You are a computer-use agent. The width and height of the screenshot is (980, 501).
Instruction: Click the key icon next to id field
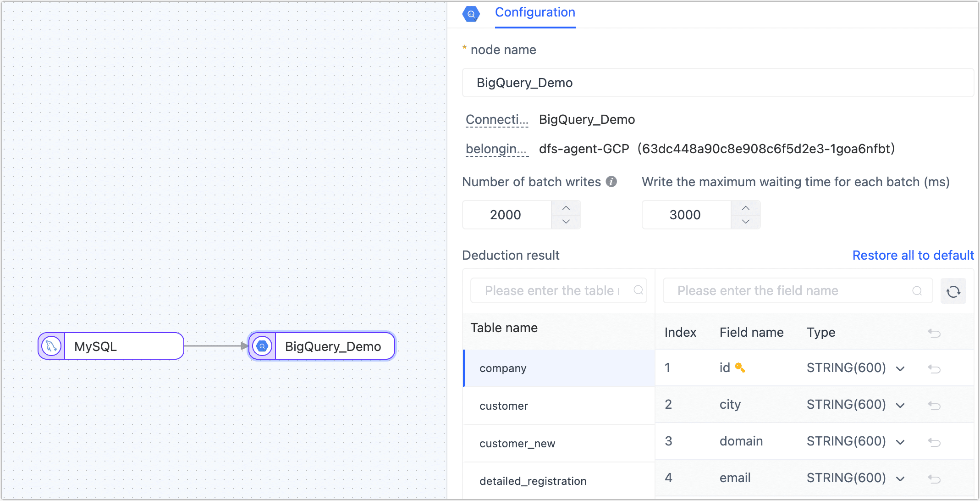[x=740, y=367]
